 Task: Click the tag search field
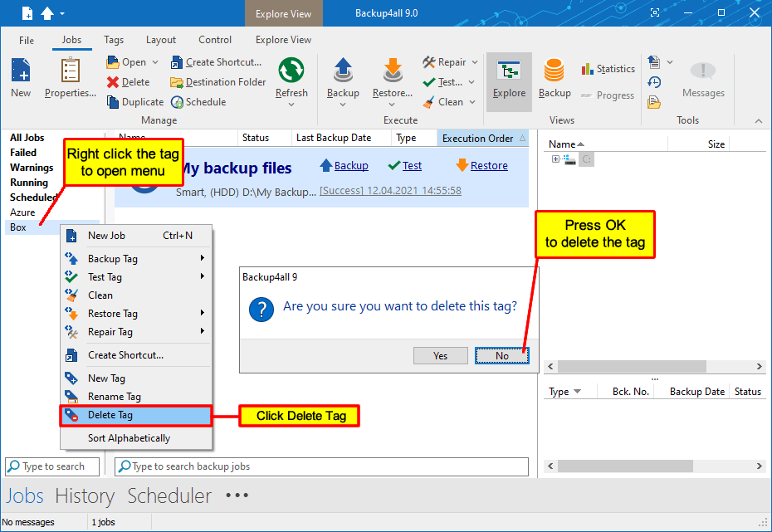click(52, 466)
